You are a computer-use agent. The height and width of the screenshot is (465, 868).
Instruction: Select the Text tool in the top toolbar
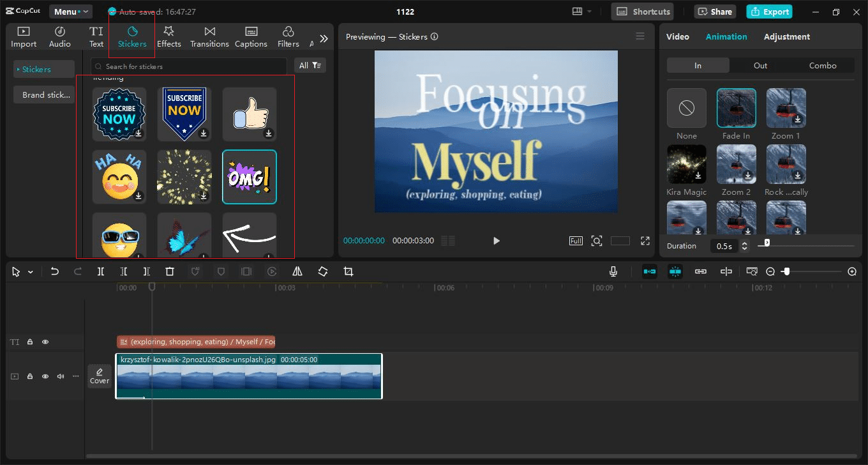point(96,35)
